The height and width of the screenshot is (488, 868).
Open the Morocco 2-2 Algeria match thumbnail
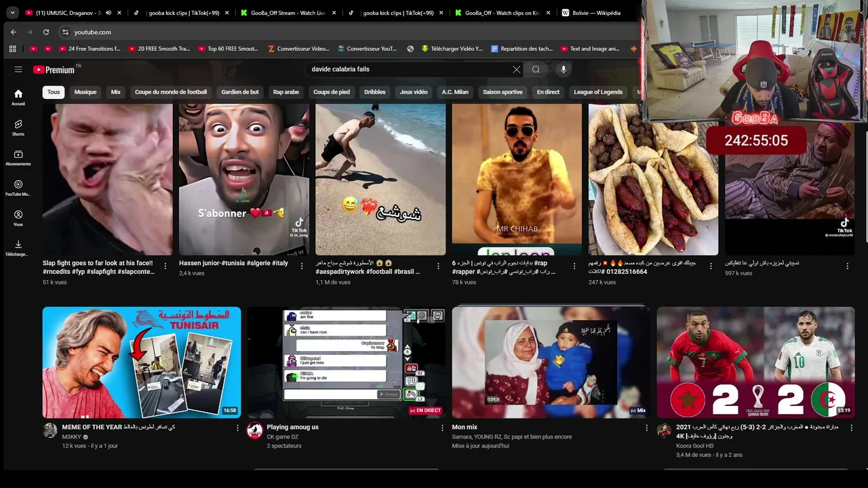[755, 363]
